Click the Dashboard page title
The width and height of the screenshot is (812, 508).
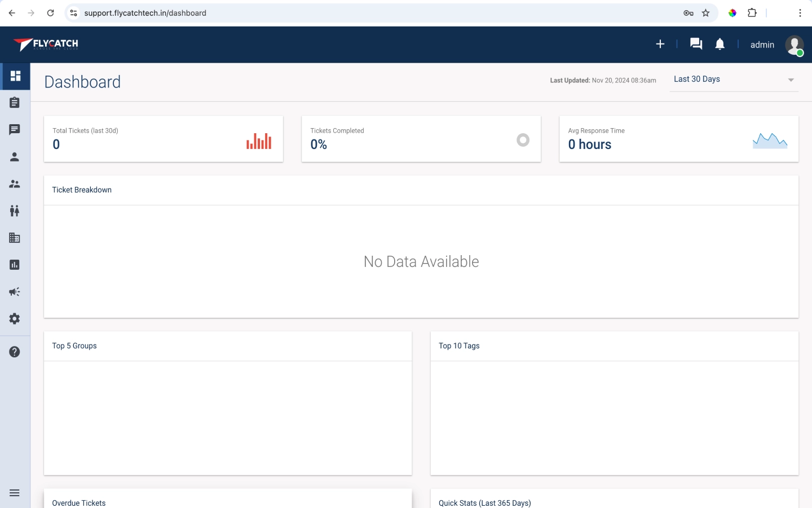[82, 82]
